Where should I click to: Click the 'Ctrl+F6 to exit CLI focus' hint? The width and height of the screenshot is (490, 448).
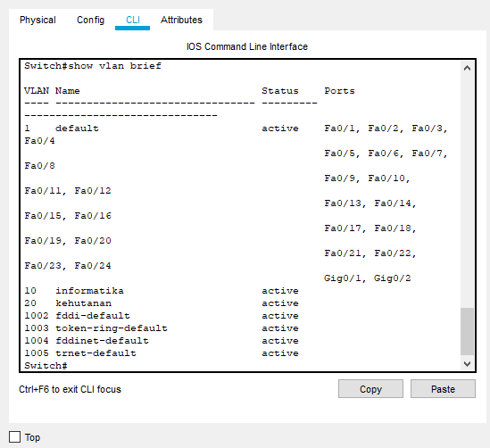click(x=70, y=389)
